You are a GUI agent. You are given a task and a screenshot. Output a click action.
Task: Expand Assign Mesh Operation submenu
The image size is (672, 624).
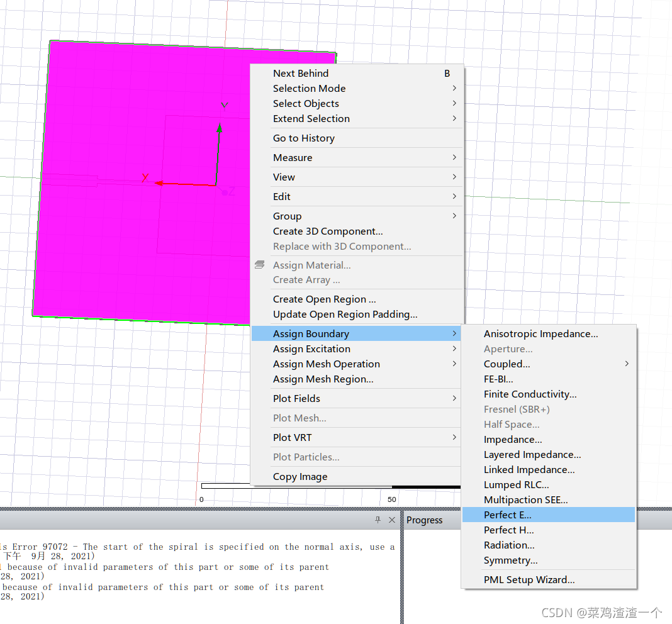pos(357,364)
